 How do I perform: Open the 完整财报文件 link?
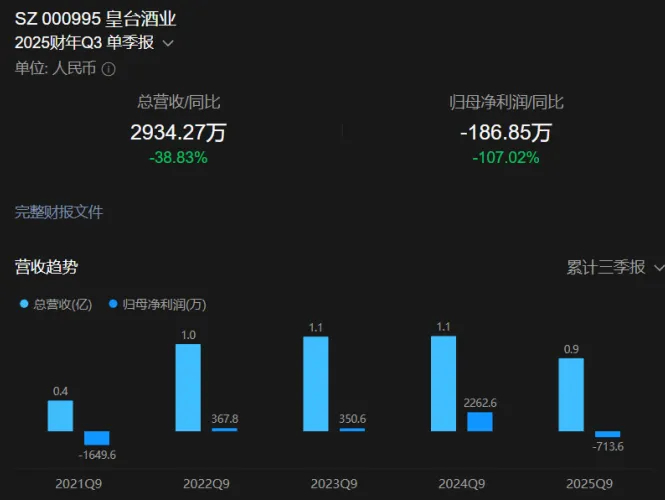point(59,212)
